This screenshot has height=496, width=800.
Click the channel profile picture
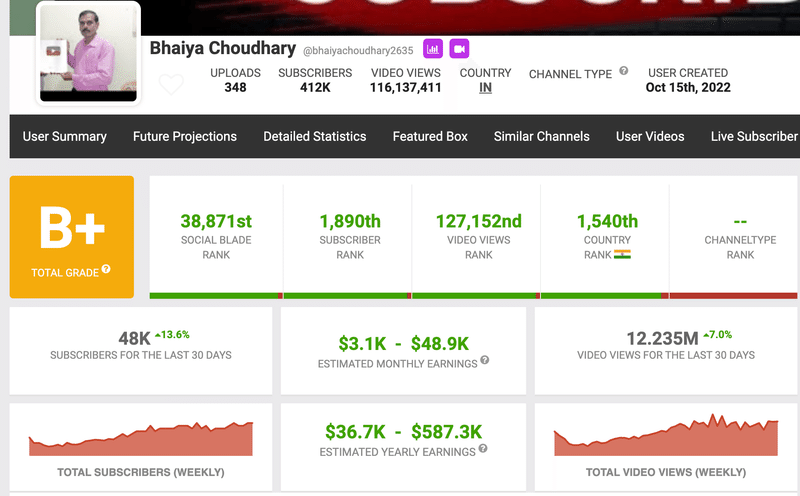pyautogui.click(x=88, y=53)
